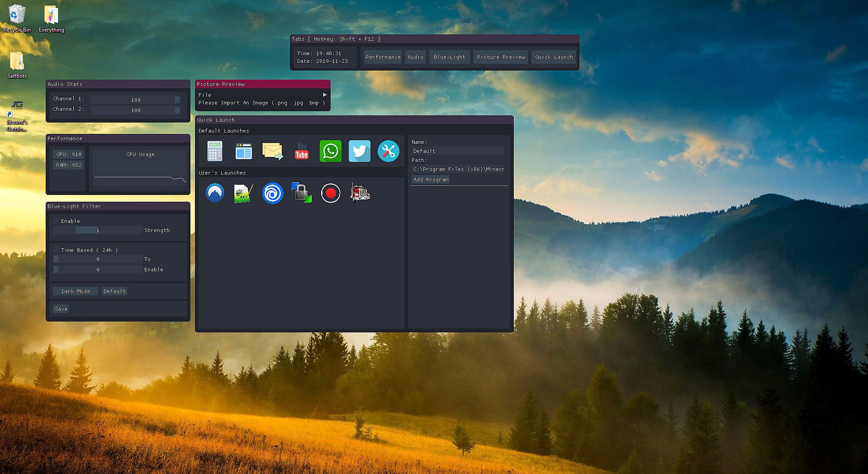Screen dimensions: 868x474
Task: Tick the Time Based (24h) checkbox
Action: coord(56,250)
